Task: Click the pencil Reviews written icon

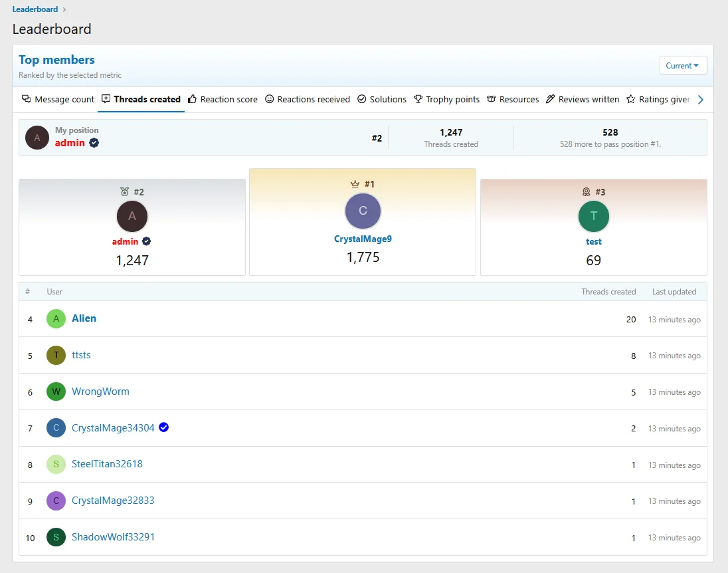Action: (550, 99)
